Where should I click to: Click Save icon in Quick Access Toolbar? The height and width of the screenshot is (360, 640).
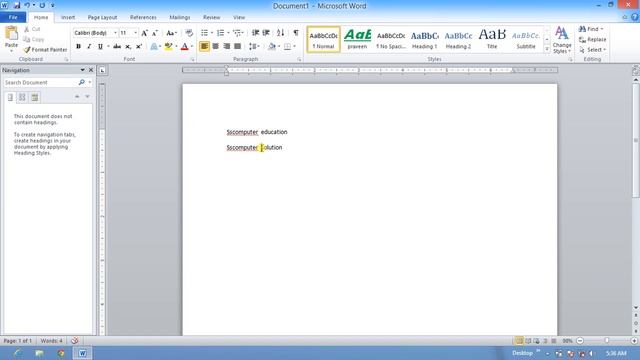point(17,5)
